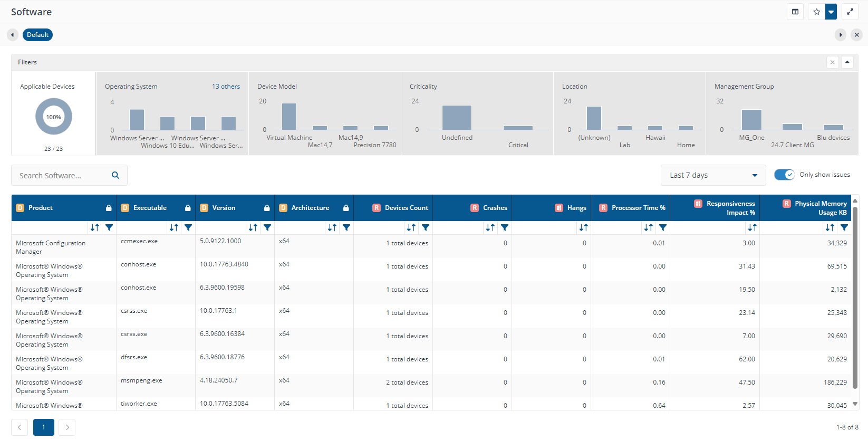
Task: Select the MG_One bar in Management Group
Action: click(x=751, y=120)
